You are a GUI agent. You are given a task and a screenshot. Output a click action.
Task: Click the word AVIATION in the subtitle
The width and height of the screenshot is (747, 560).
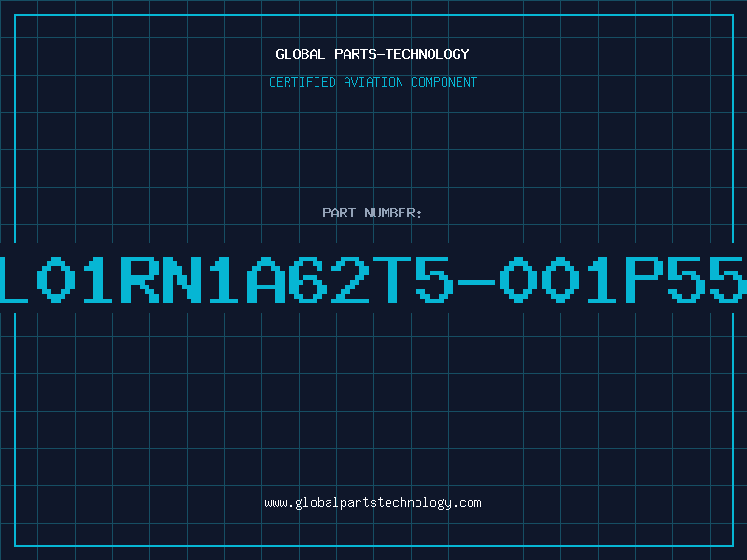click(x=373, y=82)
